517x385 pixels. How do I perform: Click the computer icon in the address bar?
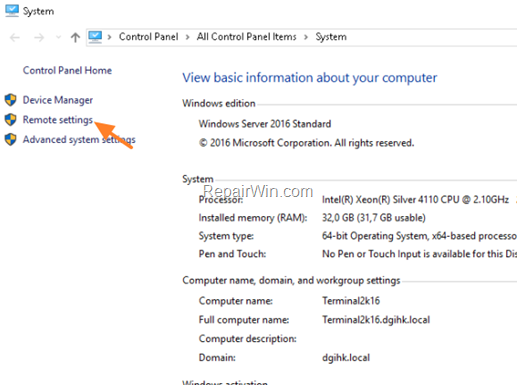click(x=95, y=37)
